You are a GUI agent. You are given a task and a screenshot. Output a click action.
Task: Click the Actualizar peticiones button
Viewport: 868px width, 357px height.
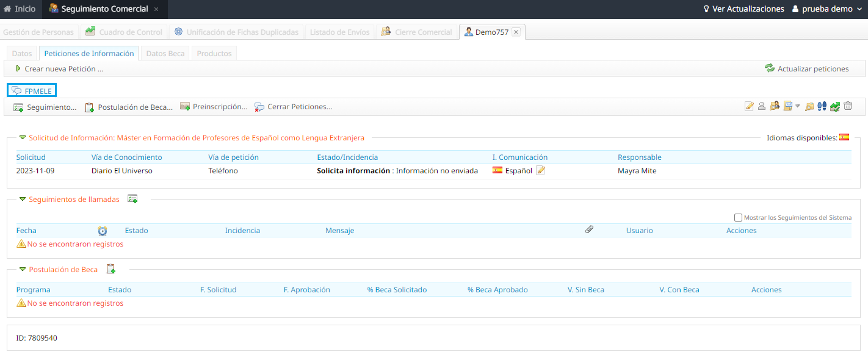tap(806, 69)
